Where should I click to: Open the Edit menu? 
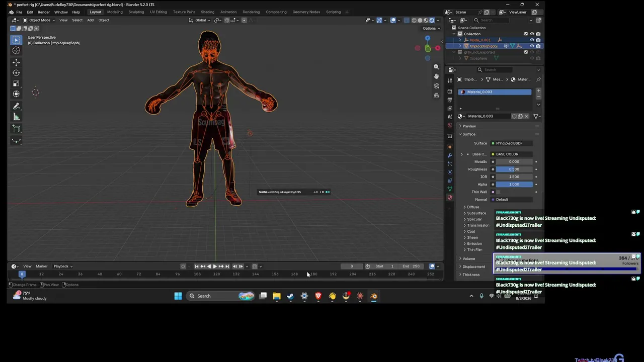(x=30, y=12)
